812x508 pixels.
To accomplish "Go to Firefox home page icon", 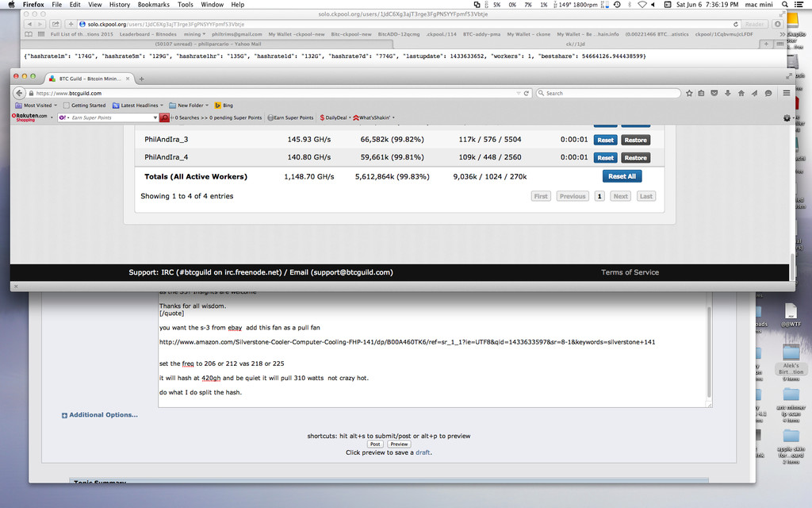I will (741, 94).
